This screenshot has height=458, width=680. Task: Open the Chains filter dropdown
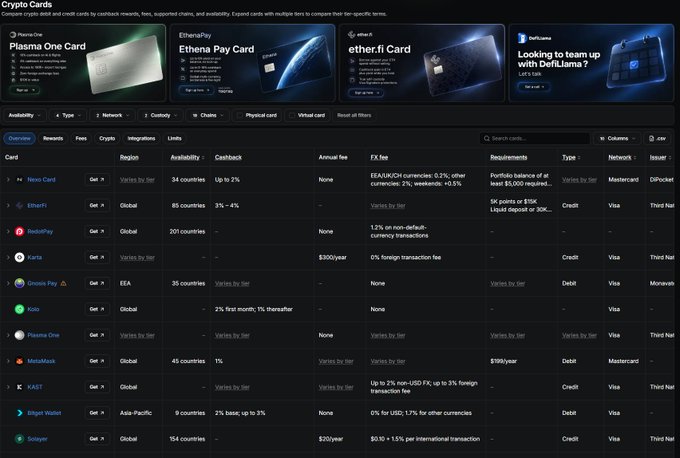(208, 115)
